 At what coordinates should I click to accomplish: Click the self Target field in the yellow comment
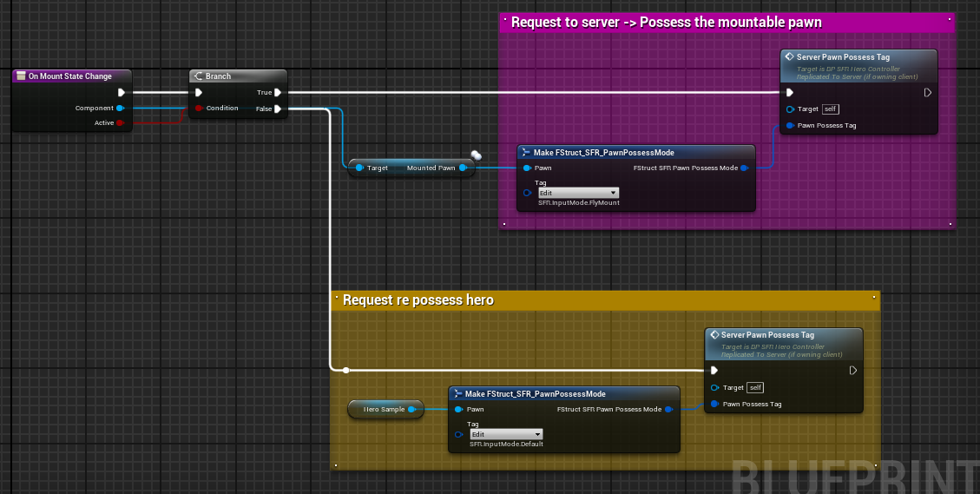[x=755, y=387]
